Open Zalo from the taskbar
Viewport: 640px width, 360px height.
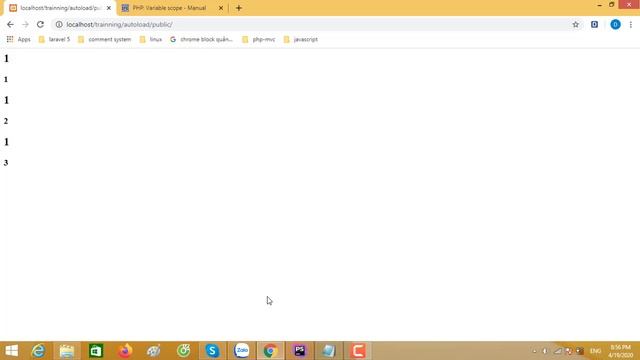point(242,351)
